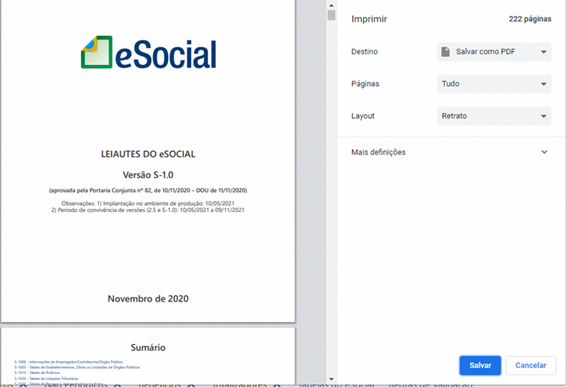Click the preview scrollbar thumb
The image size is (567, 387).
coord(331,15)
